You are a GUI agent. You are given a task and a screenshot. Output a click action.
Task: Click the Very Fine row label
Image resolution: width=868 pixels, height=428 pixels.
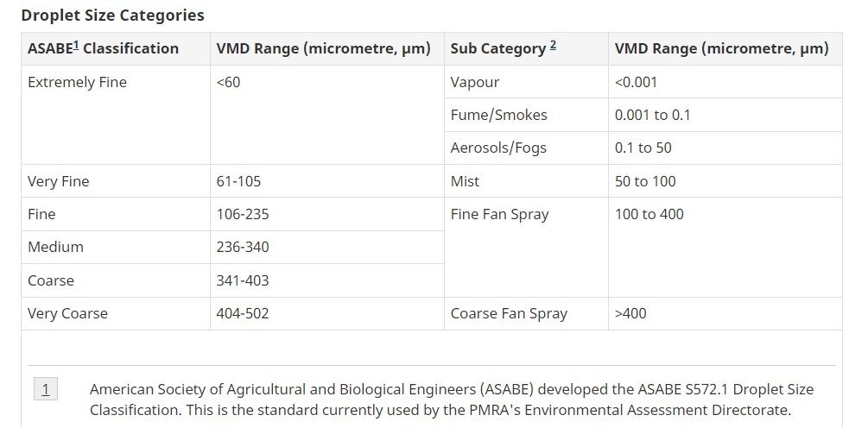[58, 181]
